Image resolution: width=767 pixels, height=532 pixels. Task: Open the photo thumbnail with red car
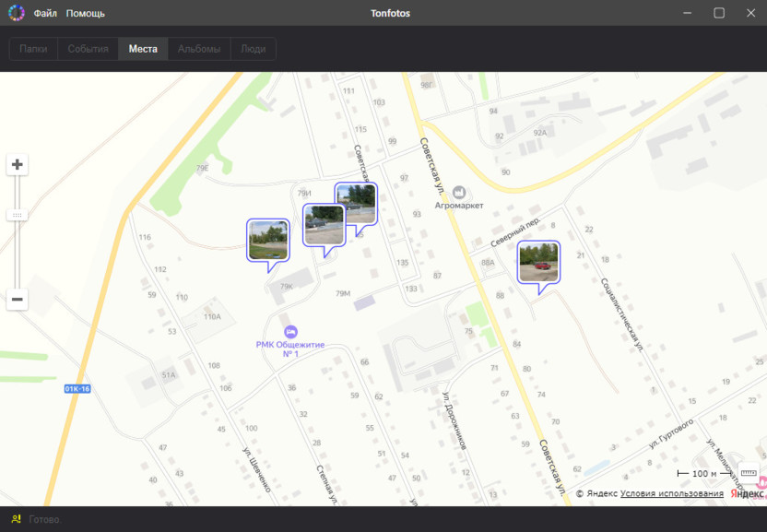538,261
